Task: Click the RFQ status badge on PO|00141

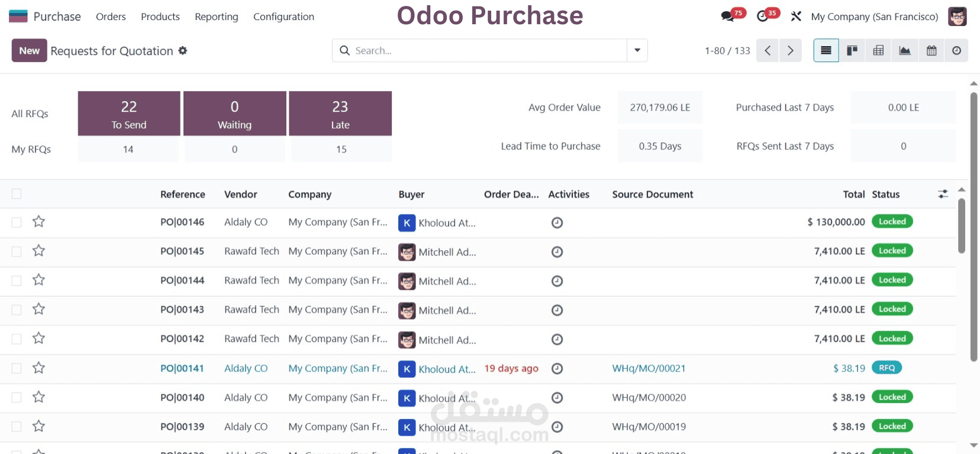Action: pos(886,368)
